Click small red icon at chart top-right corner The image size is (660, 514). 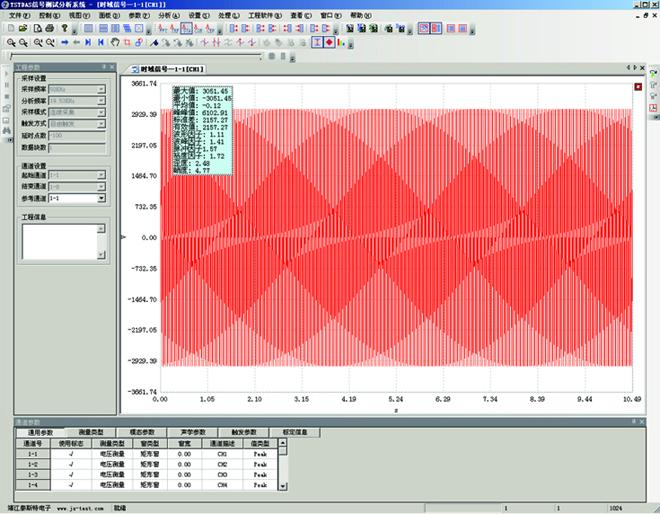pyautogui.click(x=638, y=86)
